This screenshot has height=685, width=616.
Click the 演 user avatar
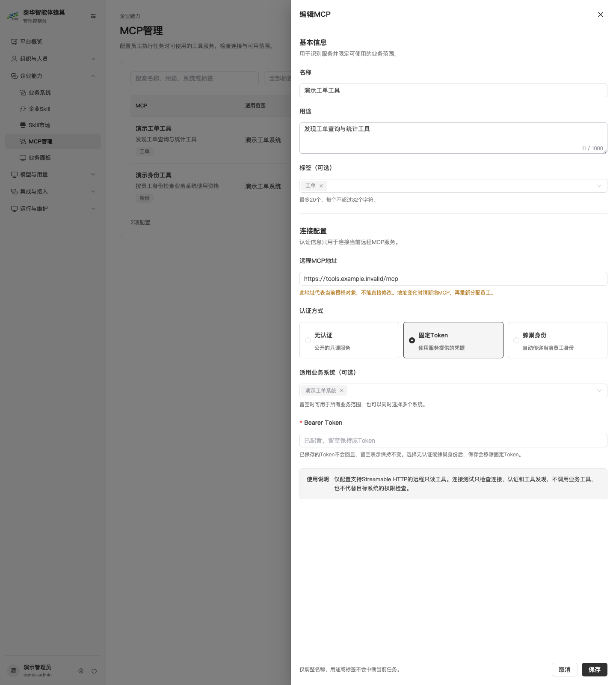(13, 670)
